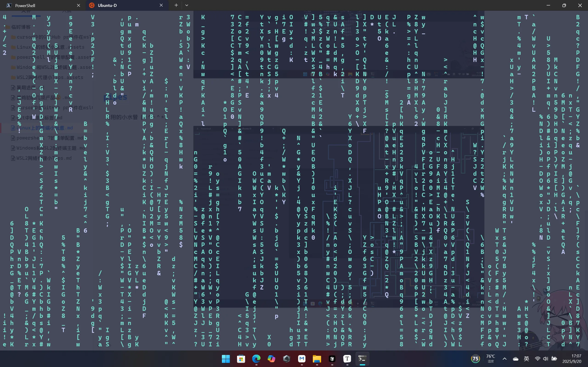Click the 75 usage monitor widget

tap(475, 359)
